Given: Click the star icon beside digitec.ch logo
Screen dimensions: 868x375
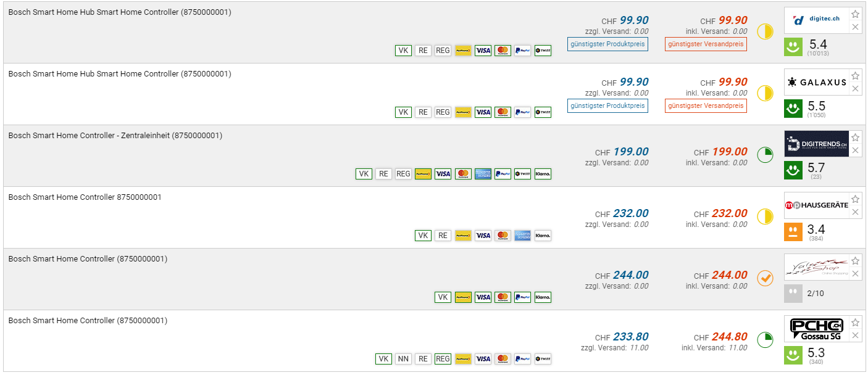Looking at the screenshot, I should click(x=855, y=14).
